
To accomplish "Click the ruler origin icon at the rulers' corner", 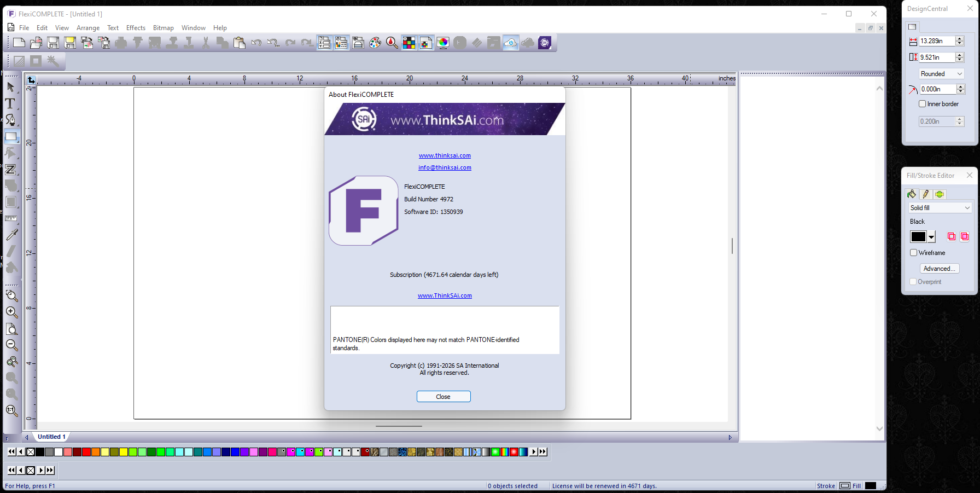I will click(31, 80).
